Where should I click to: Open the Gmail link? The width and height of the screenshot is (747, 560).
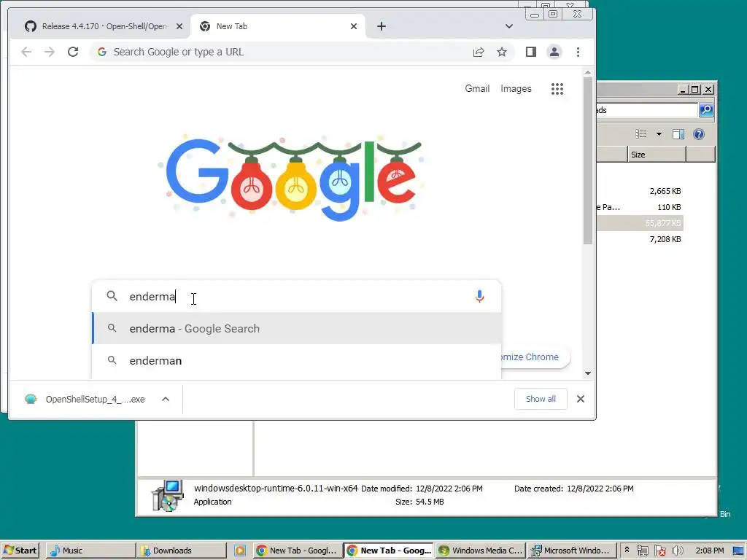(x=477, y=88)
